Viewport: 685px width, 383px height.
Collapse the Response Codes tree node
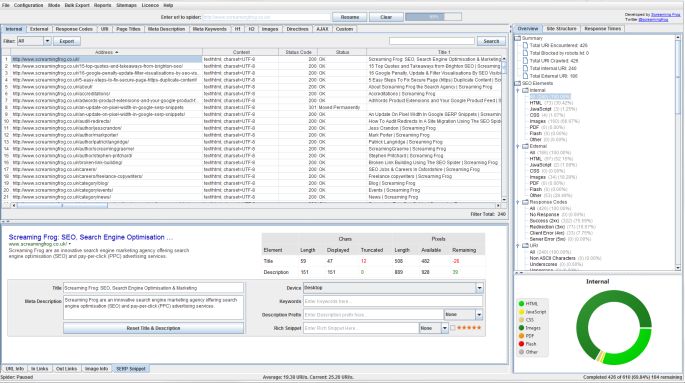[x=518, y=202]
